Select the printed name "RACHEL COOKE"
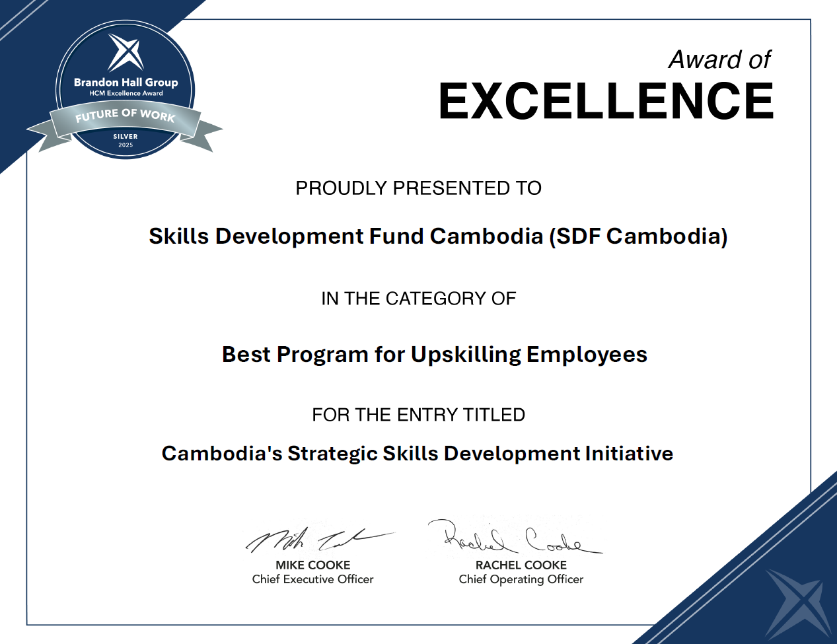 (521, 565)
